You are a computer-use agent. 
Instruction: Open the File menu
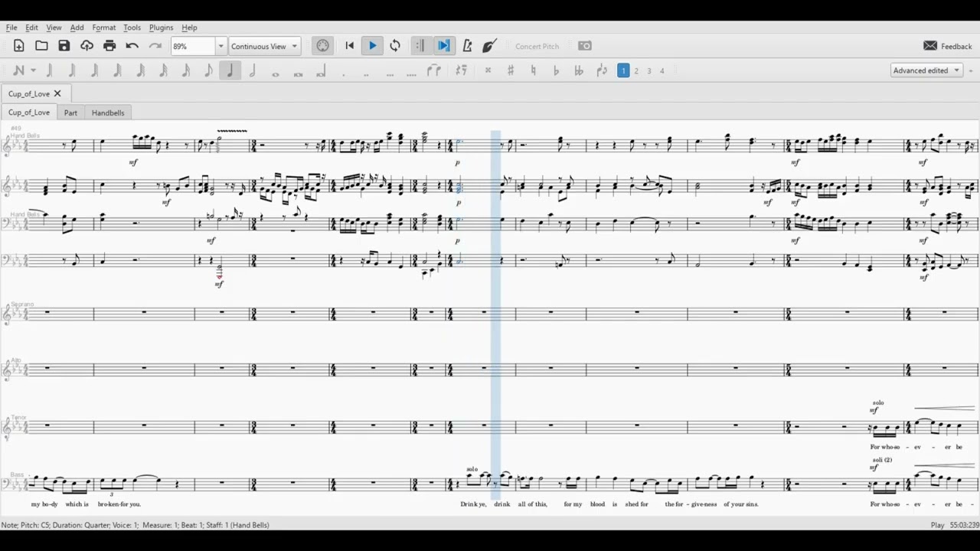tap(11, 28)
